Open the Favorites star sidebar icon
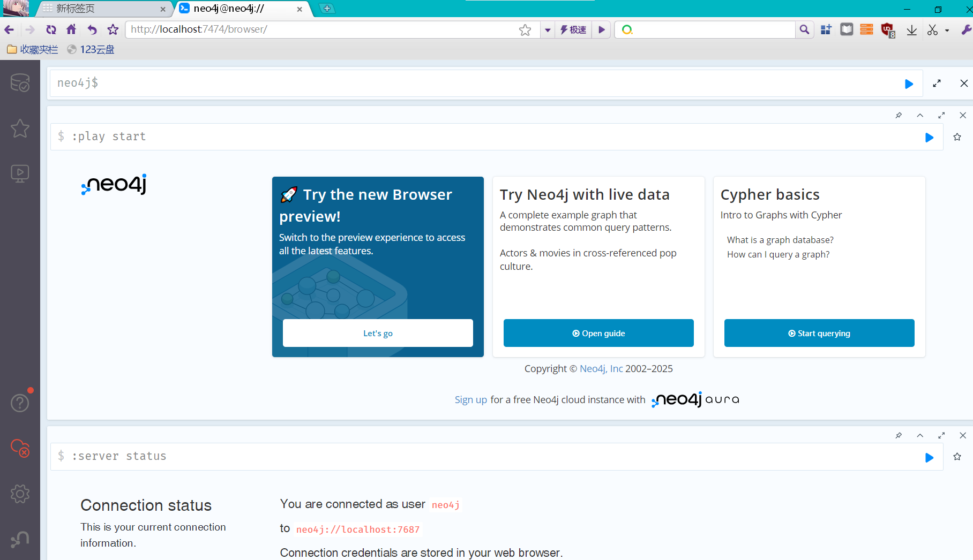The width and height of the screenshot is (973, 560). tap(20, 128)
